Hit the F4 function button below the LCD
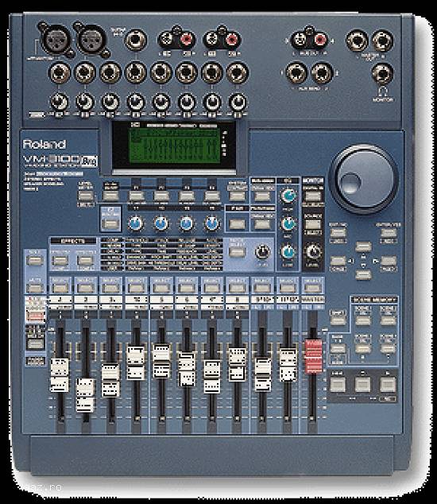 coord(212,196)
